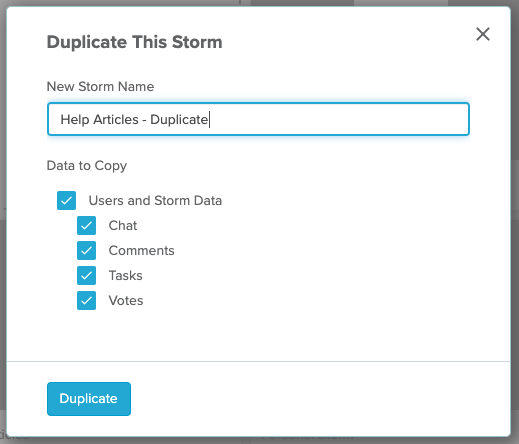Image resolution: width=519 pixels, height=444 pixels.
Task: Click the Data to Copy heading
Action: pyautogui.click(x=87, y=166)
